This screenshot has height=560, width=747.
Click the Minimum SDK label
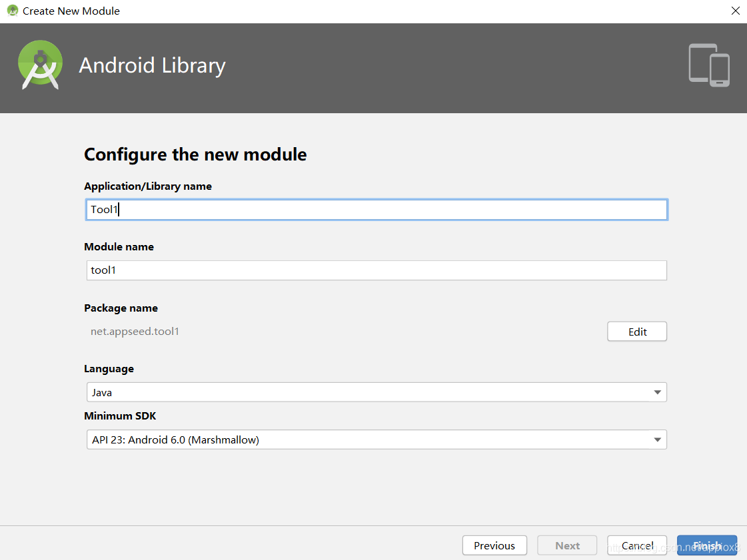tap(120, 416)
